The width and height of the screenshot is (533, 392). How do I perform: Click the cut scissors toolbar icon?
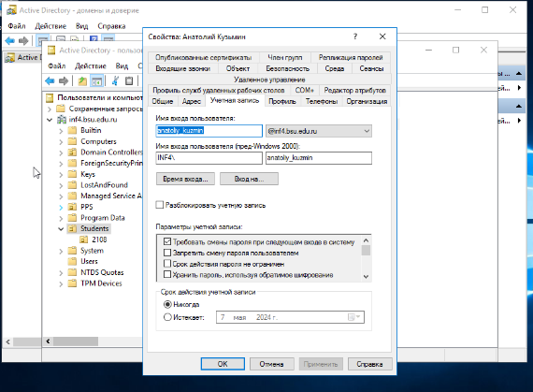pos(115,80)
